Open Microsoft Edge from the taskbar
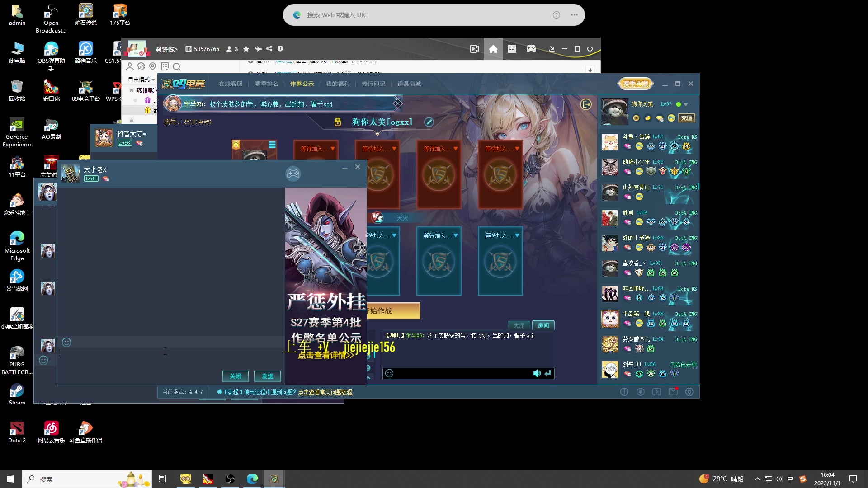The height and width of the screenshot is (488, 868). [x=252, y=479]
